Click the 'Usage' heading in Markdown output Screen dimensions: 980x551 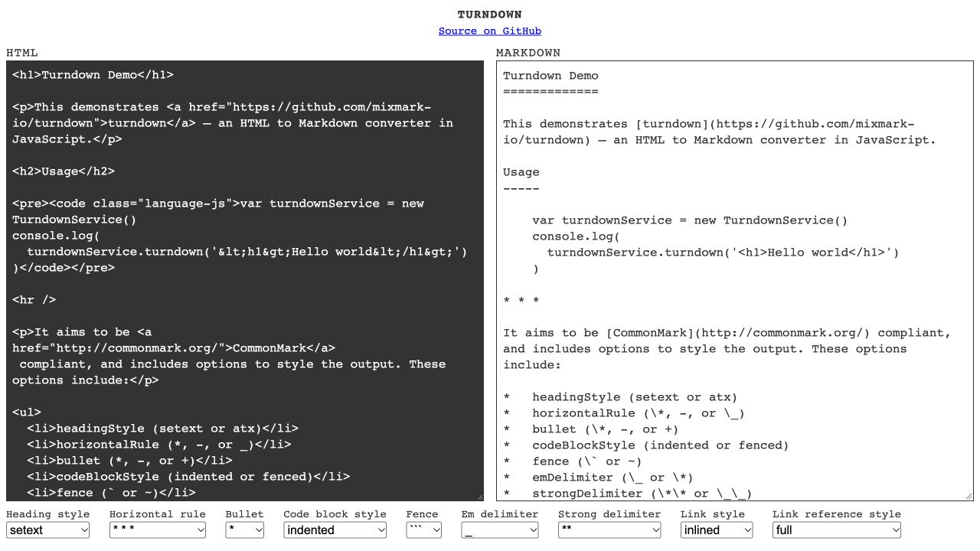tap(521, 172)
